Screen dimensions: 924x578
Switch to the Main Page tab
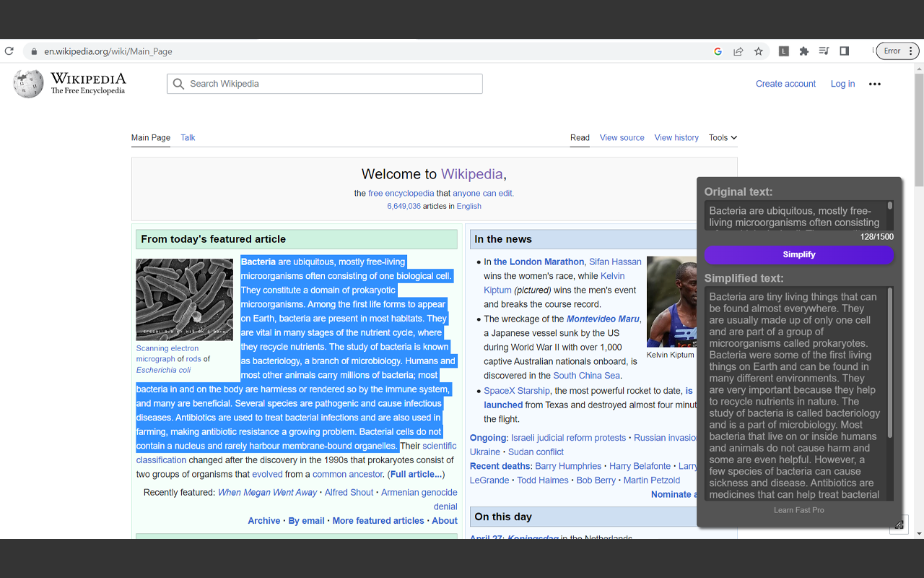click(x=151, y=137)
